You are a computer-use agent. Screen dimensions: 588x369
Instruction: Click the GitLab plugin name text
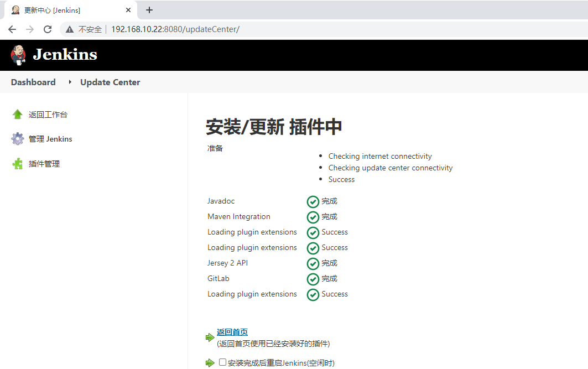pos(218,278)
